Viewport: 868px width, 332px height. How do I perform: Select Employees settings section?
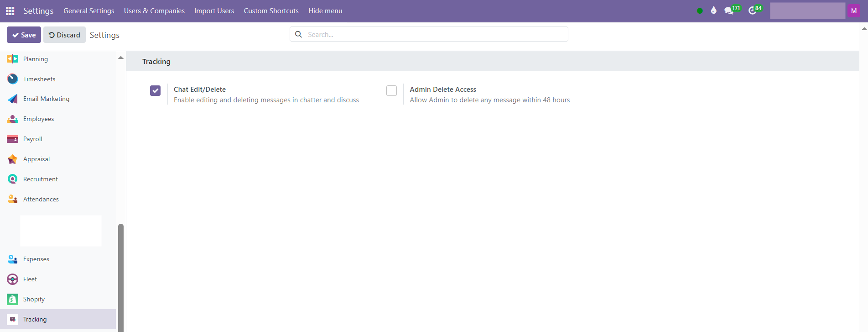pyautogui.click(x=58, y=119)
